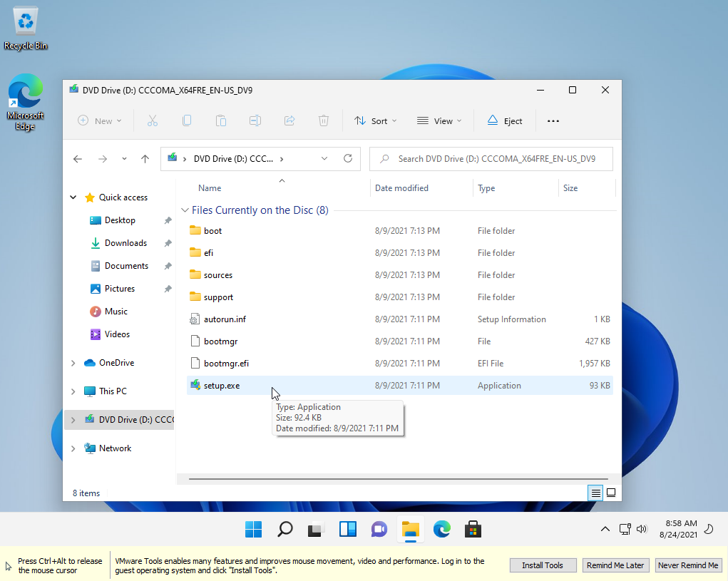The width and height of the screenshot is (728, 581).
Task: Open the Sort dropdown menu
Action: click(376, 120)
